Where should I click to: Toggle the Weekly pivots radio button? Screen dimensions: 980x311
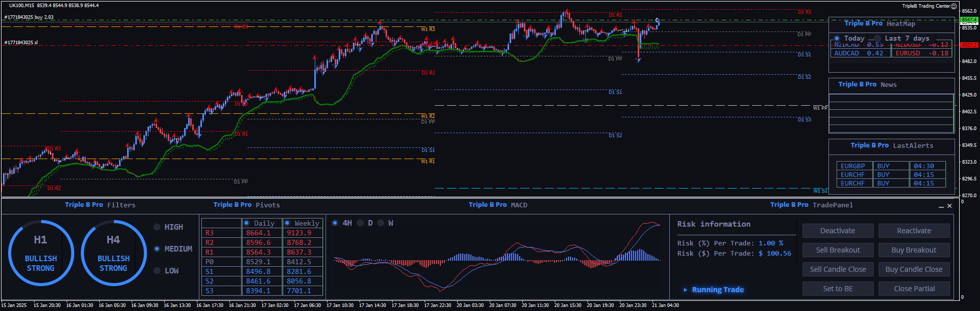pyautogui.click(x=287, y=223)
